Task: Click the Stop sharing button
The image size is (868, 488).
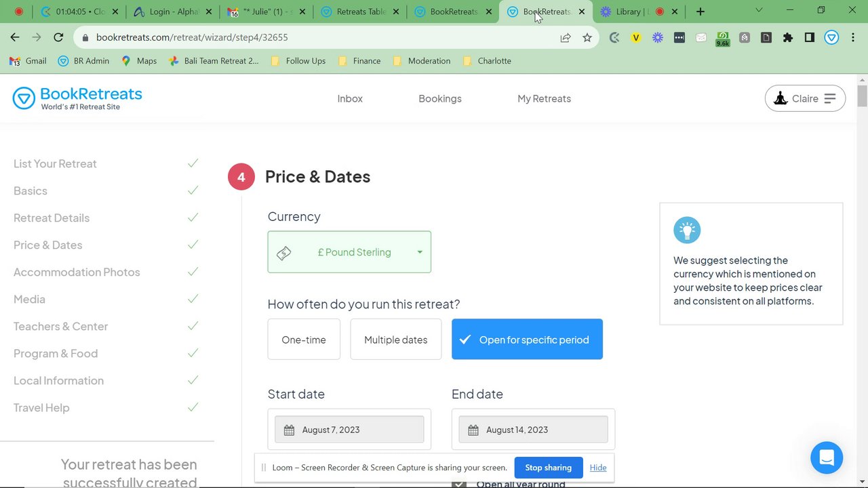Action: 548,468
